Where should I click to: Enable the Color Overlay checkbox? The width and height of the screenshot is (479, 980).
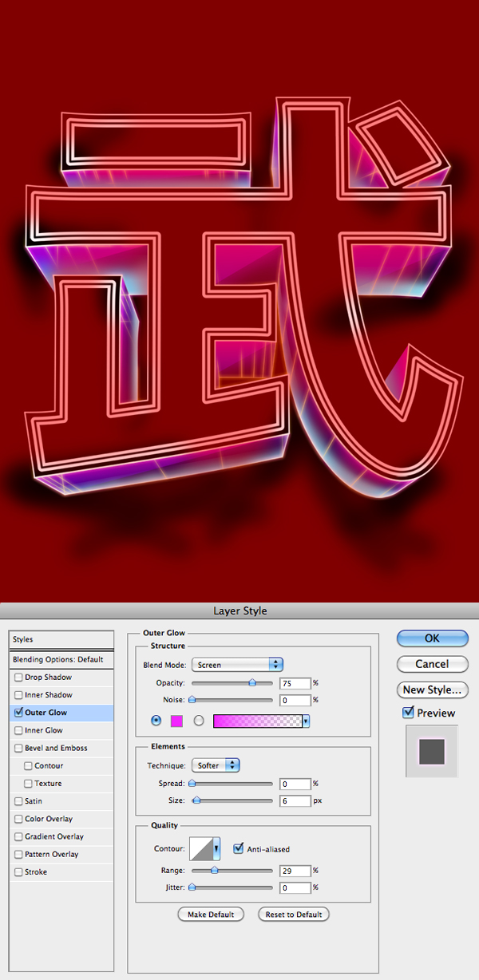[18, 819]
